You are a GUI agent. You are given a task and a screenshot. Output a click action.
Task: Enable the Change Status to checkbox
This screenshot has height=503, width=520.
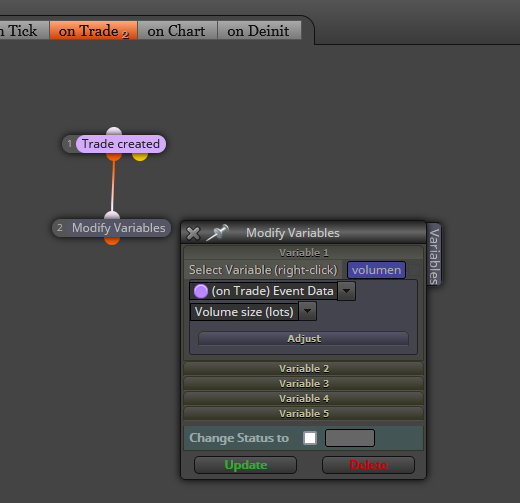click(x=310, y=438)
